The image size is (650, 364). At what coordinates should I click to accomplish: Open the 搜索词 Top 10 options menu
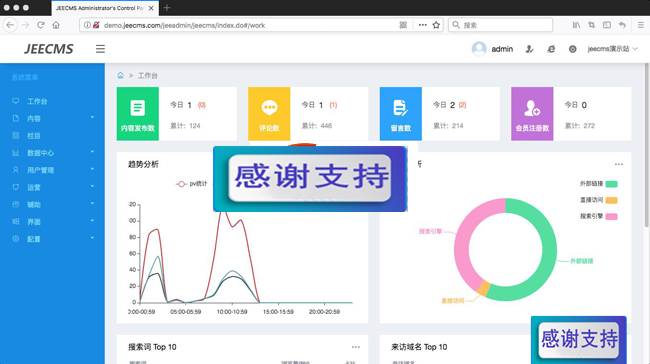point(356,347)
